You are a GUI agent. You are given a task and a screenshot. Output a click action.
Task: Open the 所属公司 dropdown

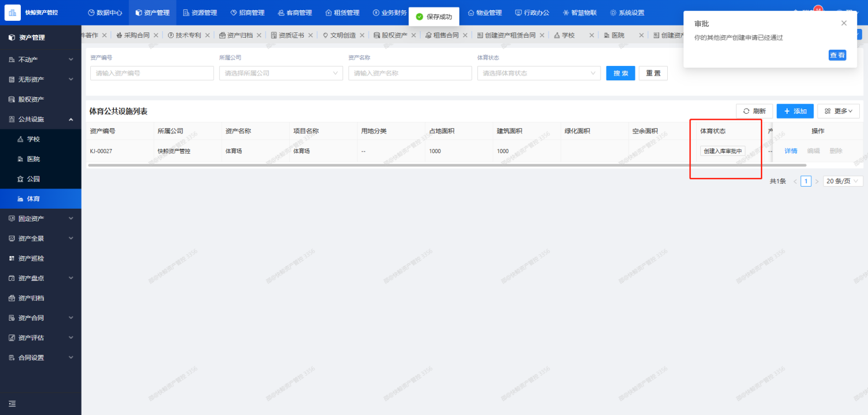[281, 73]
